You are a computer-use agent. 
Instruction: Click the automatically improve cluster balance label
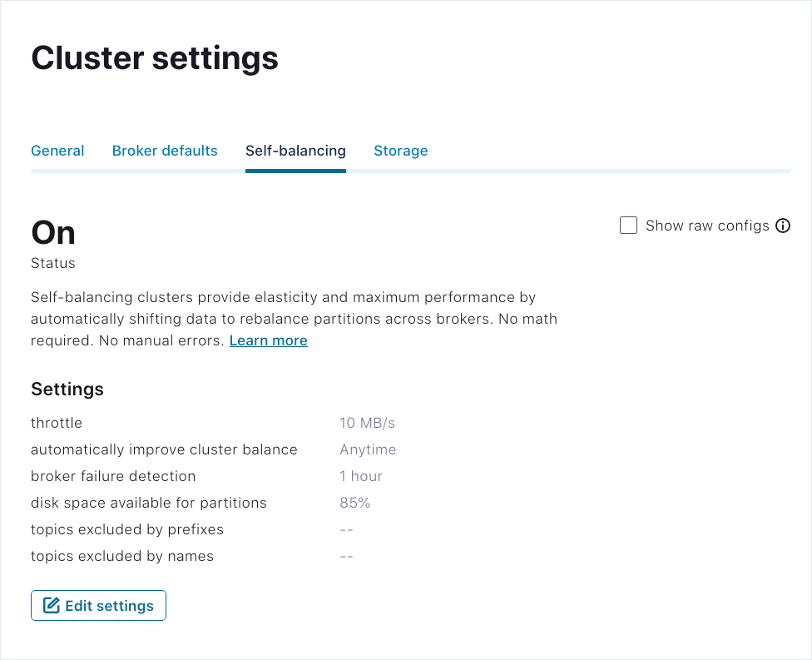pos(164,449)
